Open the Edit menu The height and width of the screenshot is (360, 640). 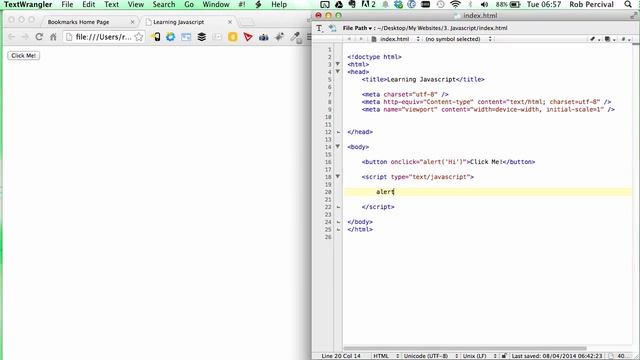[x=89, y=4]
